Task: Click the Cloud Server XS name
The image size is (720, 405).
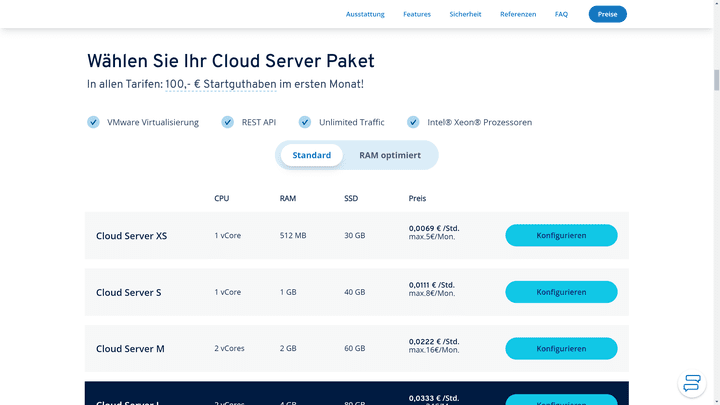Action: (131, 236)
